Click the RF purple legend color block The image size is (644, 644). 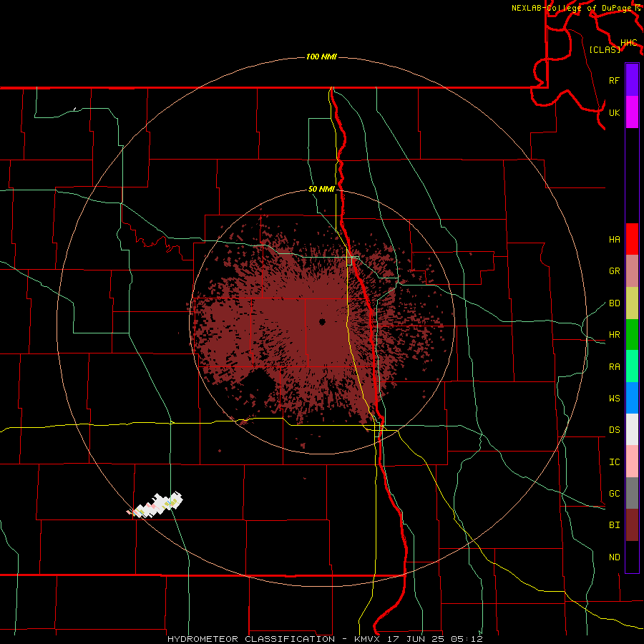coord(632,80)
